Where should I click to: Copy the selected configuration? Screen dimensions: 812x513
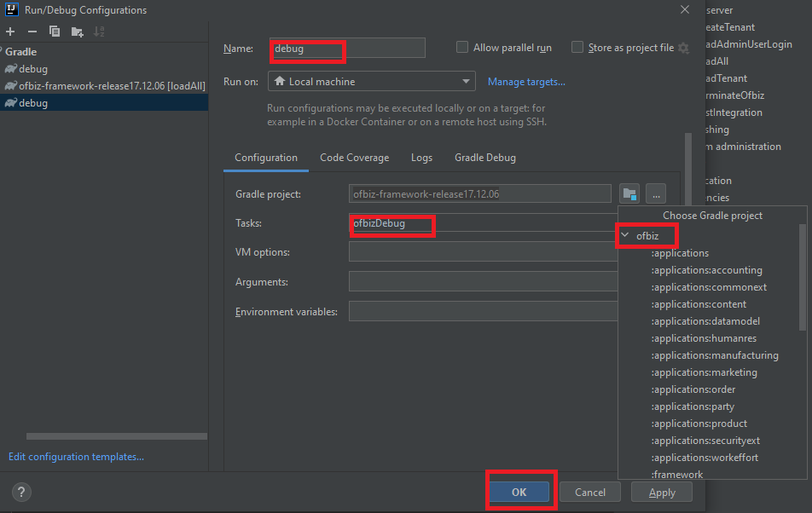55,32
